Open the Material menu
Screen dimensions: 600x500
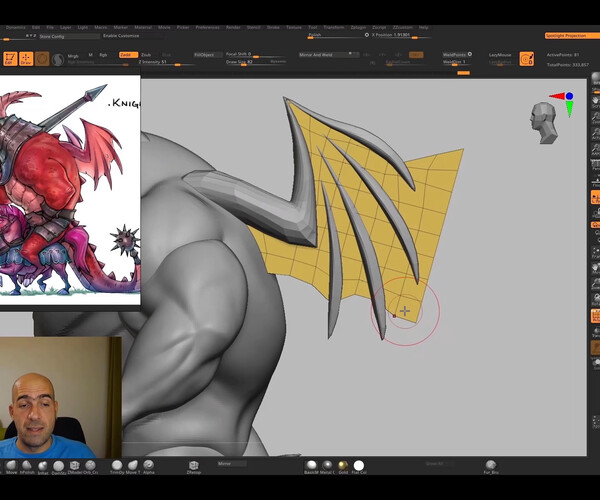pos(143,28)
